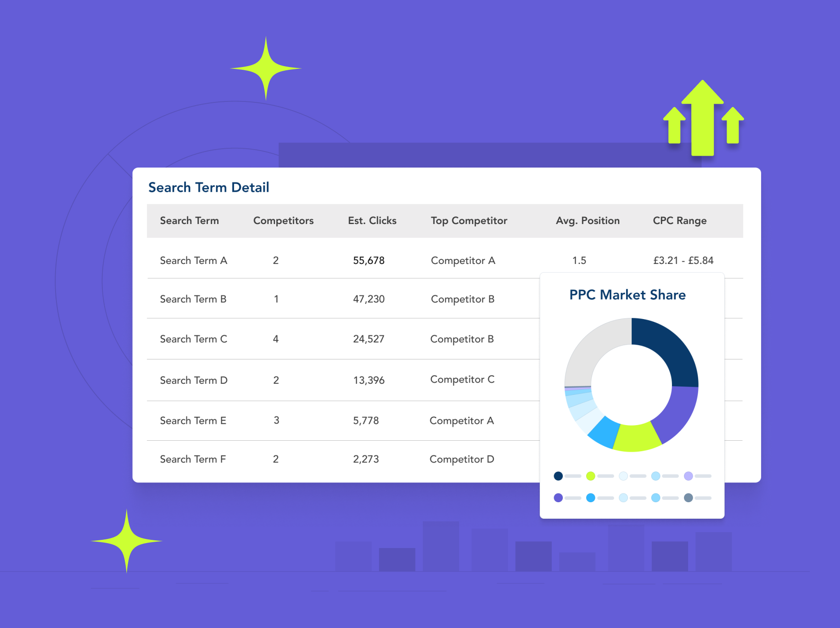Select the Search Term B row label

point(193,299)
